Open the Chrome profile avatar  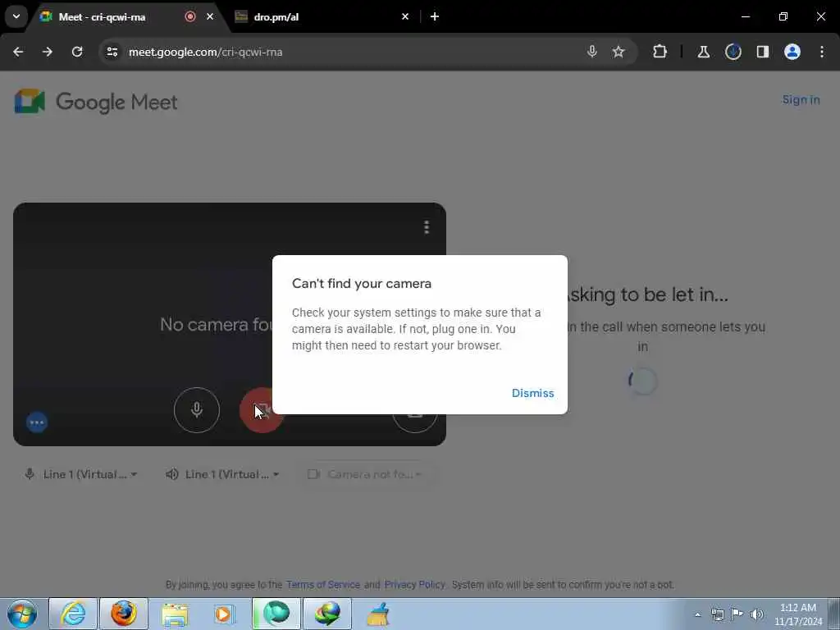(792, 52)
